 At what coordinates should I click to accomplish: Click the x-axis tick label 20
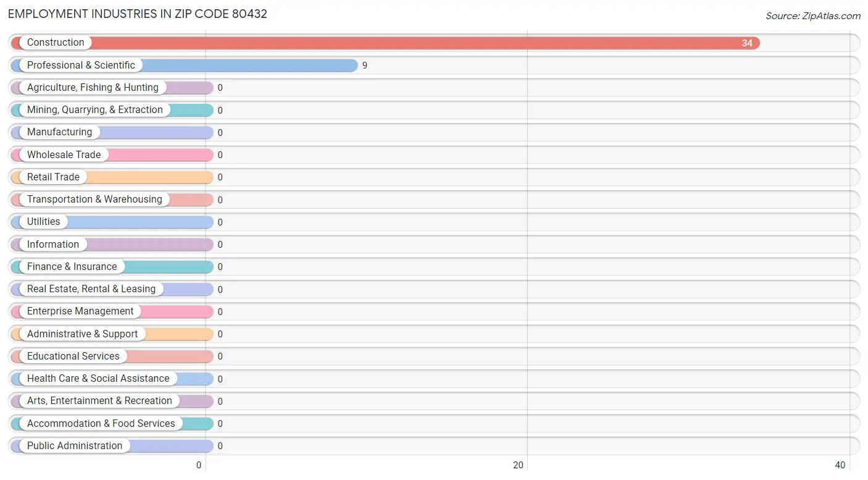click(x=519, y=465)
